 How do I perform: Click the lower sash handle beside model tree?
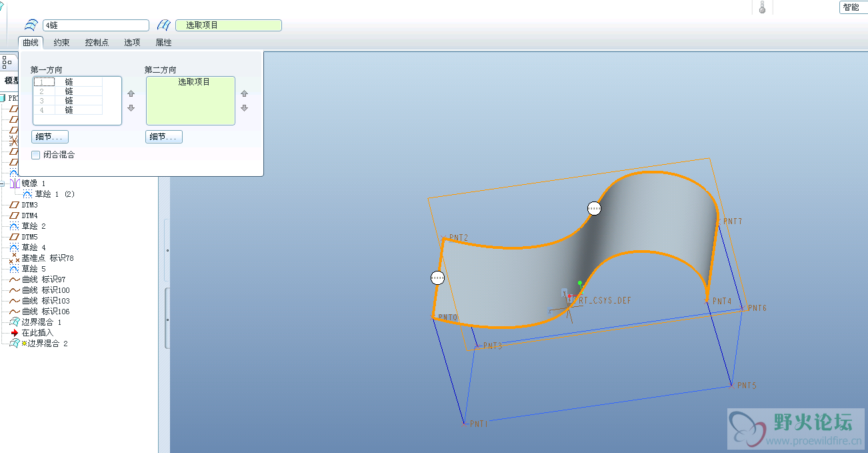coord(167,320)
